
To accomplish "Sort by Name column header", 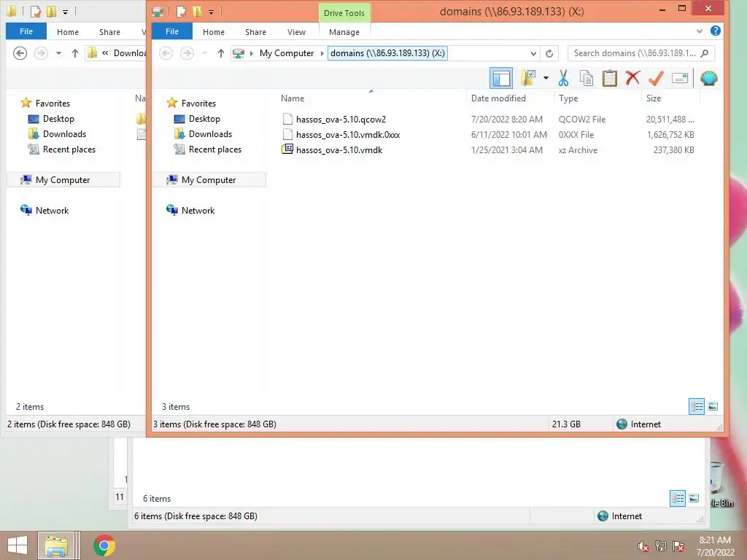I will point(293,98).
